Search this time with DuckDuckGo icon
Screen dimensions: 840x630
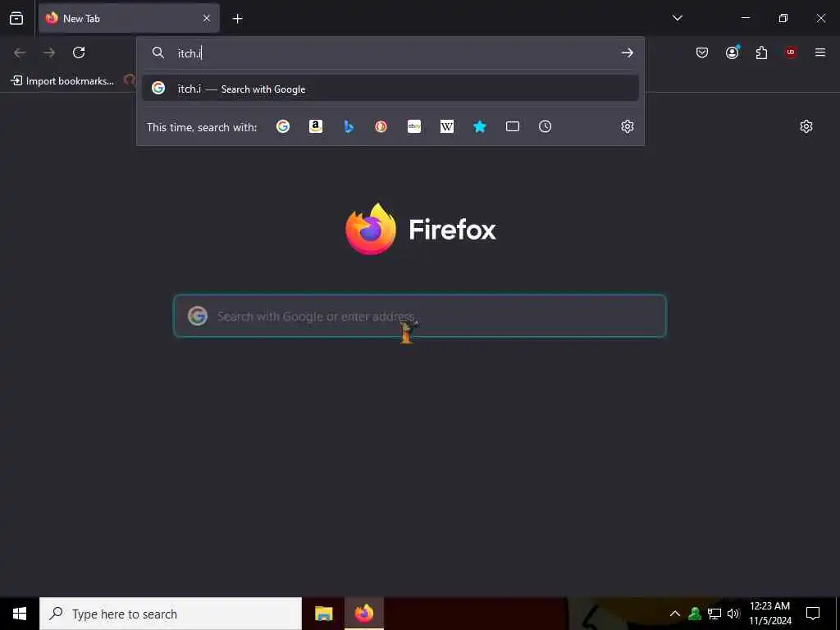point(381,126)
